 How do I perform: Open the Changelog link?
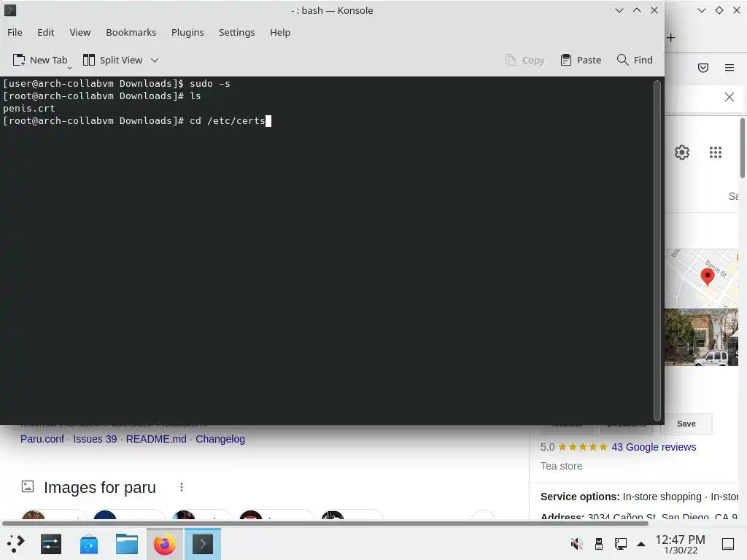click(220, 439)
